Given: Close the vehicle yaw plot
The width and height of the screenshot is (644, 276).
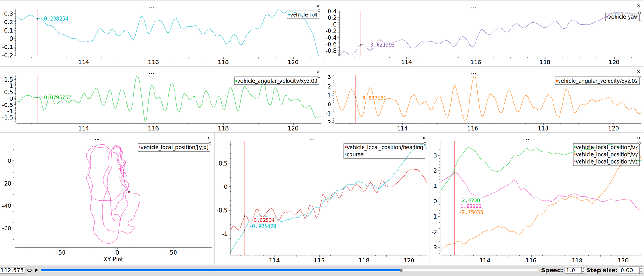Looking at the screenshot, I should coord(639,6).
